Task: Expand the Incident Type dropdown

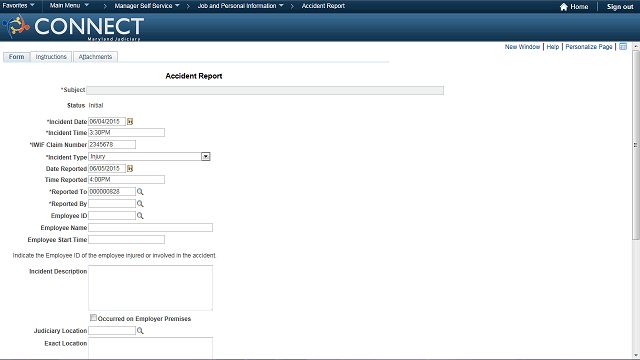Action: click(x=206, y=156)
